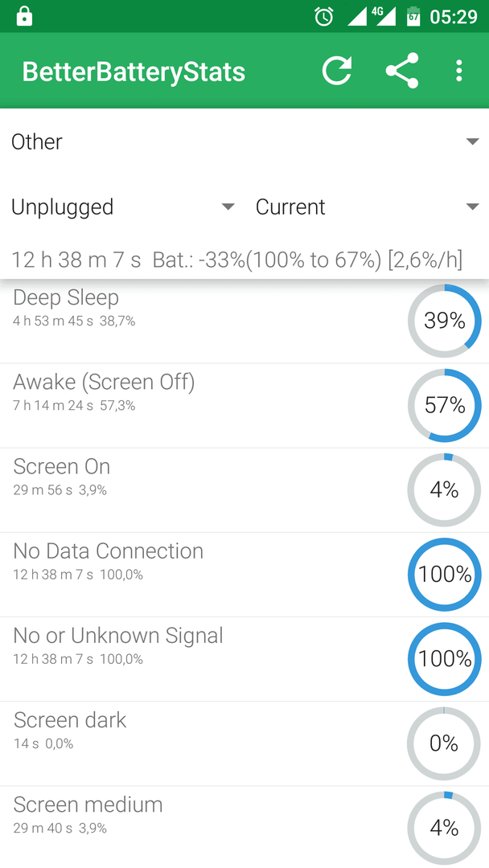Viewport: 489px width, 868px height.
Task: Tap the refresh icon in the toolbar
Action: point(337,70)
